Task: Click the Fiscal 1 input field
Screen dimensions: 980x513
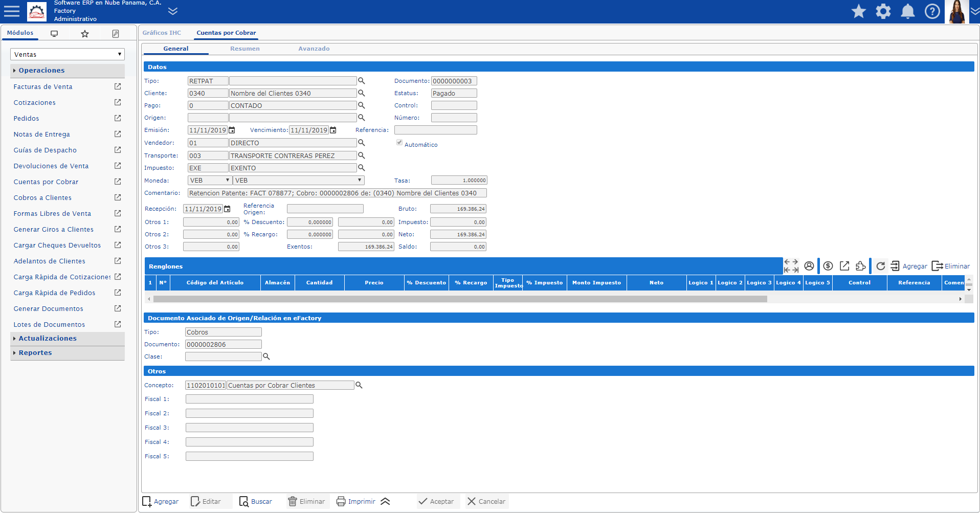Action: (250, 399)
